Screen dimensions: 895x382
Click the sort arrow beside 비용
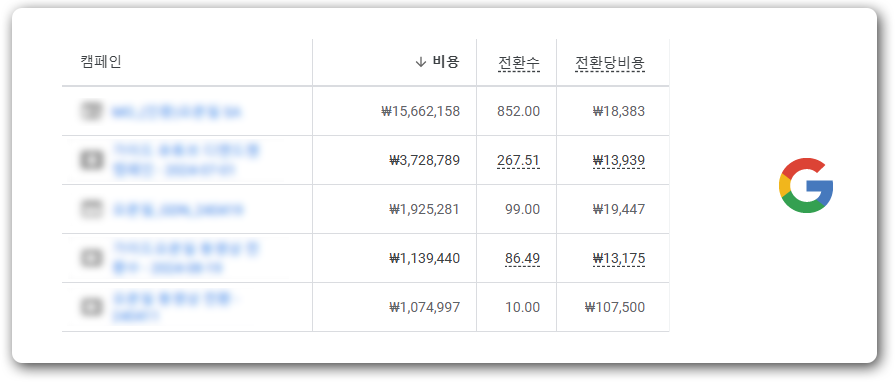tap(421, 62)
